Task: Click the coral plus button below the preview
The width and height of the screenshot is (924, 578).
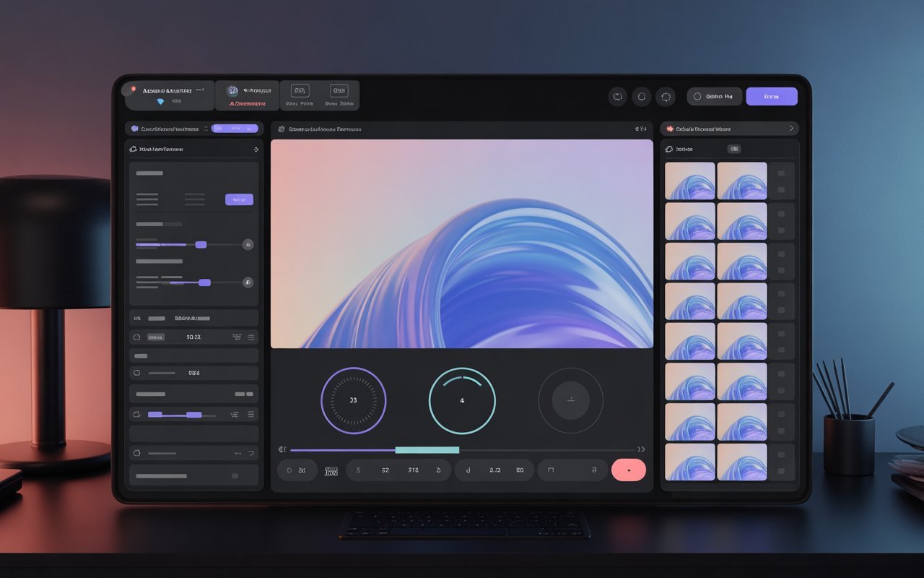Action: [x=629, y=470]
